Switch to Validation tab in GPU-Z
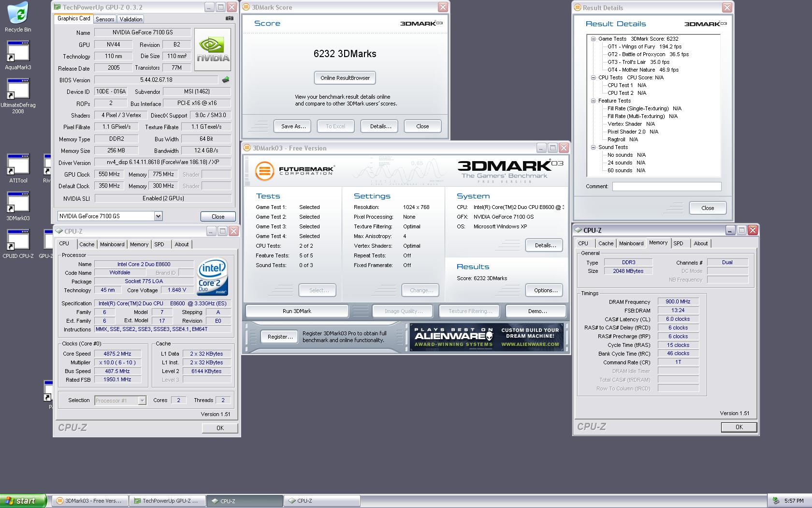Viewport: 812px width, 508px height. 131,19
